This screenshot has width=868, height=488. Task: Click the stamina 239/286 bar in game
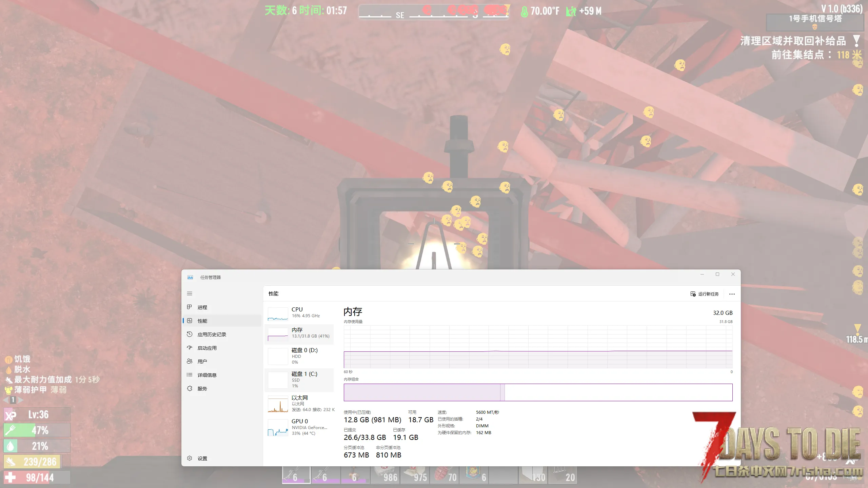point(37,462)
